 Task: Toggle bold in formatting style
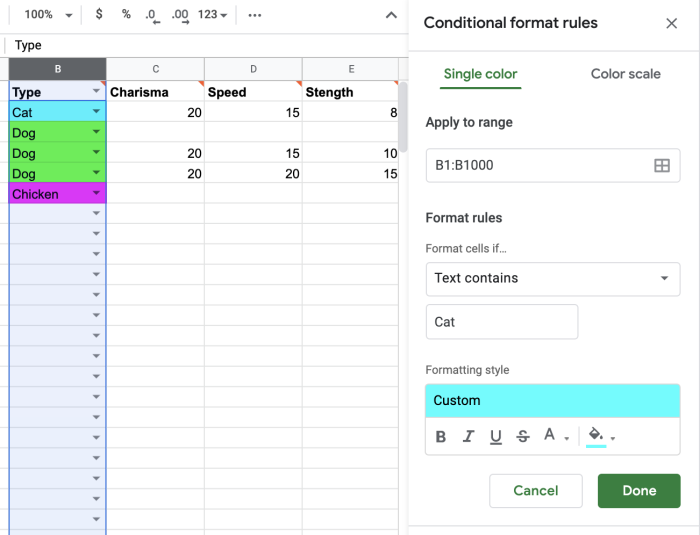click(441, 436)
